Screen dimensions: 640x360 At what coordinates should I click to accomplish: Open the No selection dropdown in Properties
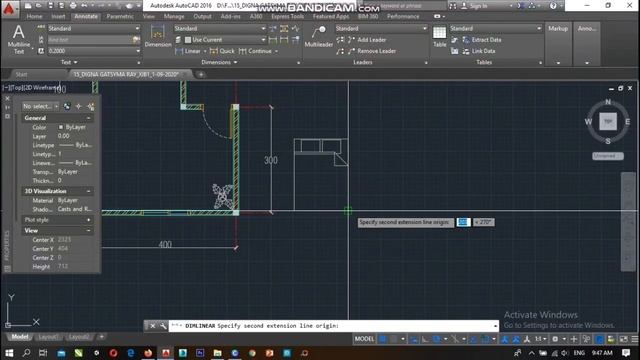coord(40,106)
